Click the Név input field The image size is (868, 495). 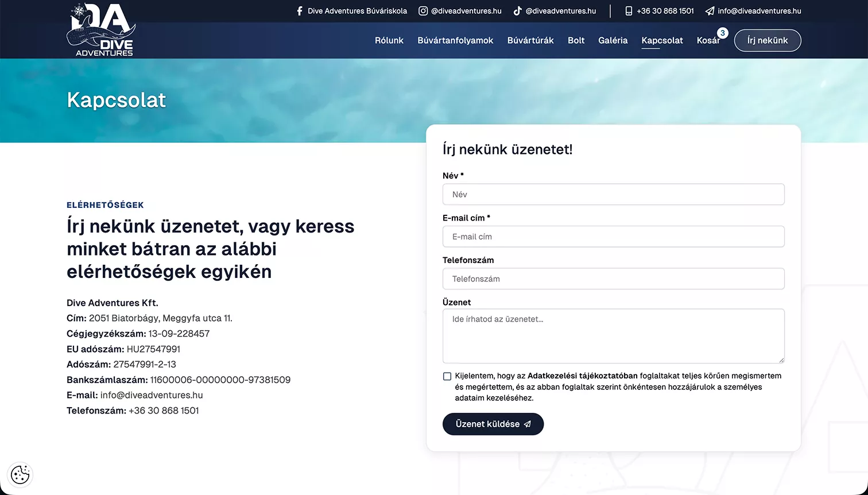[x=614, y=194]
